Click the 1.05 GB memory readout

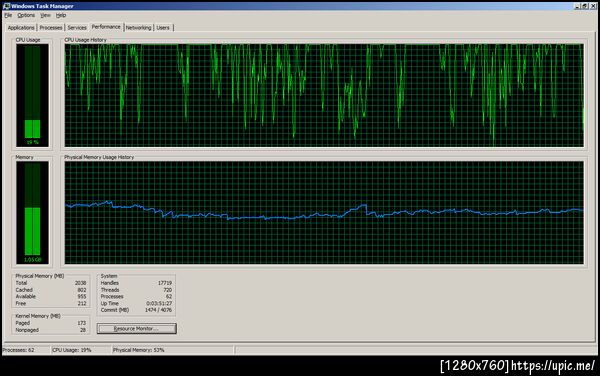point(33,260)
